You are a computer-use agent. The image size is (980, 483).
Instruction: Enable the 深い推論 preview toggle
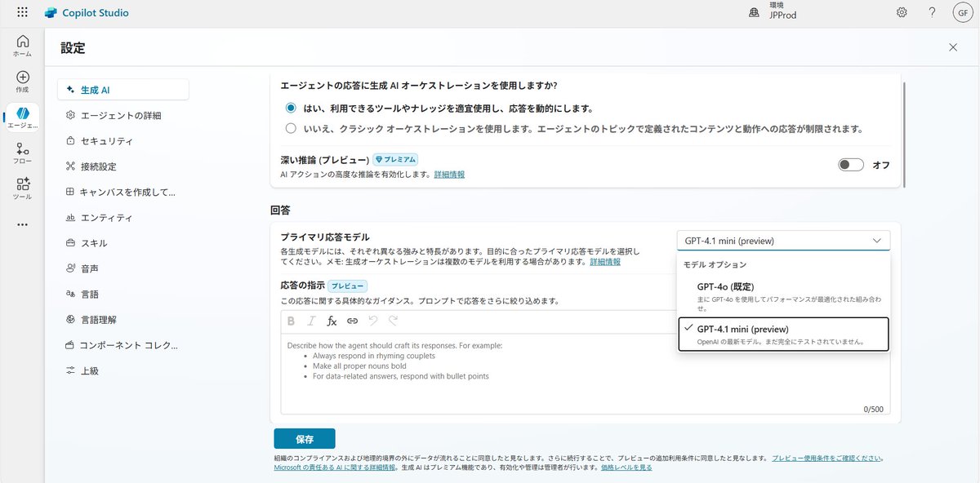coord(849,164)
